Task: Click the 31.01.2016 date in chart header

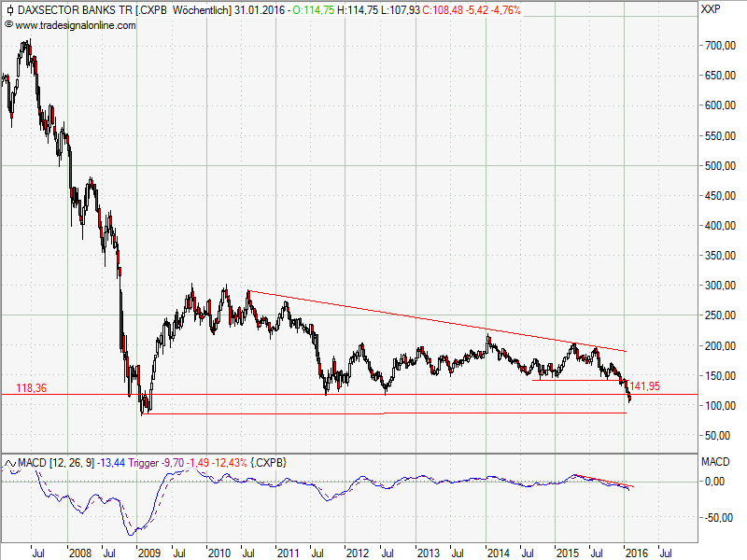Action: pyautogui.click(x=259, y=10)
